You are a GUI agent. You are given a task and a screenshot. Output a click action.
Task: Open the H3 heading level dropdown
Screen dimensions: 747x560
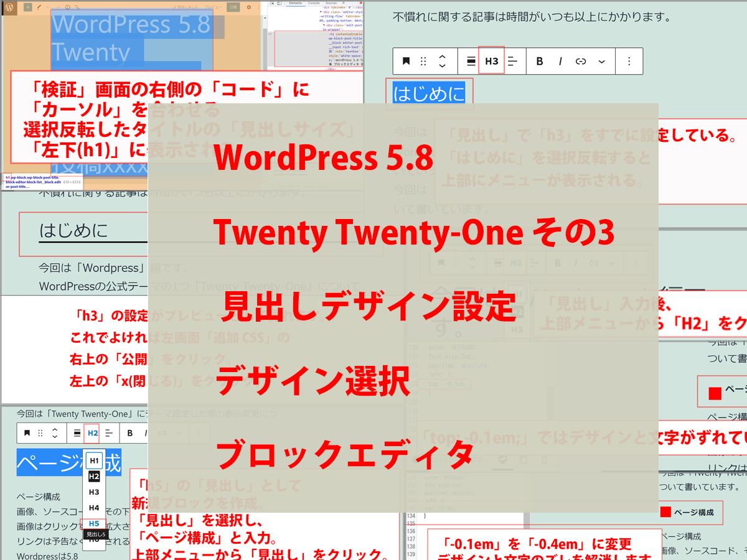point(491,61)
